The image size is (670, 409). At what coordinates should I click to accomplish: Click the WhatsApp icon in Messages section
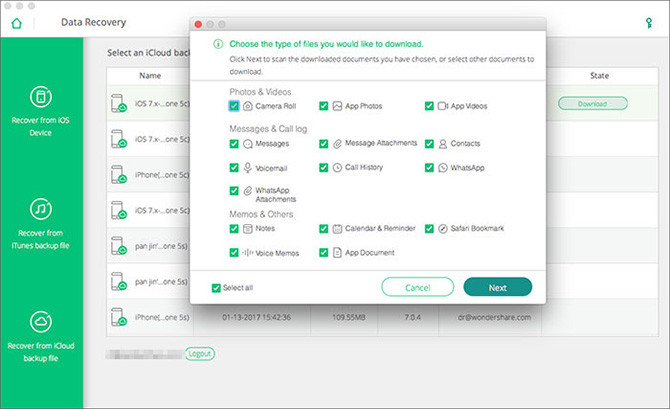tap(443, 168)
